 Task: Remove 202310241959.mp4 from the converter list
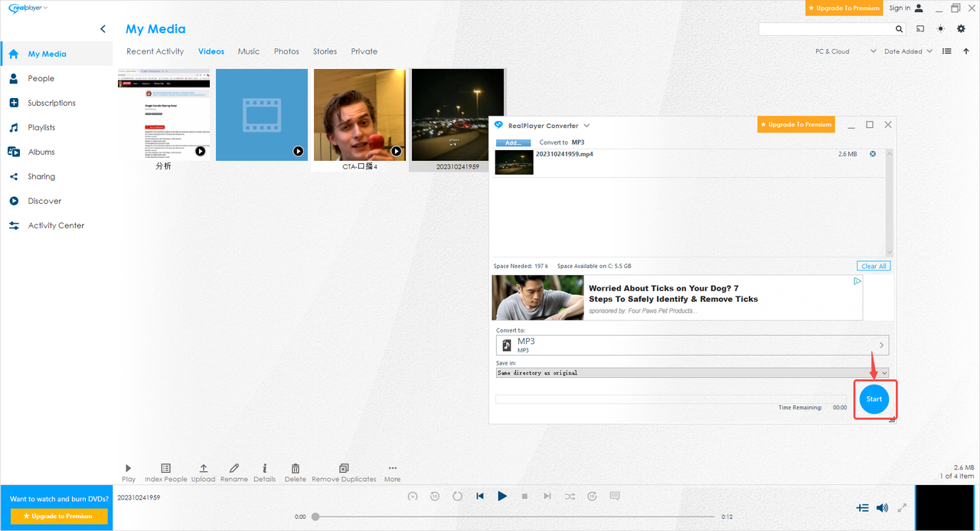873,154
